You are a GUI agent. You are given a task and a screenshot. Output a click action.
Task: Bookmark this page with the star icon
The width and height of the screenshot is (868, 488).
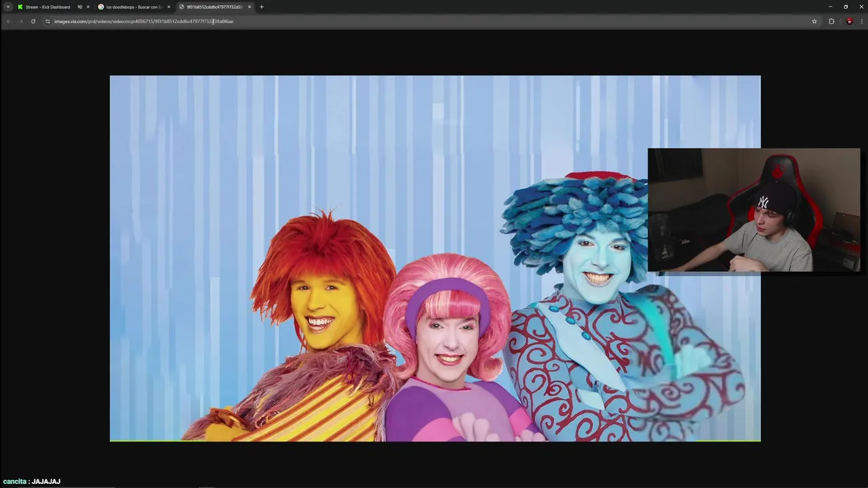coord(814,21)
